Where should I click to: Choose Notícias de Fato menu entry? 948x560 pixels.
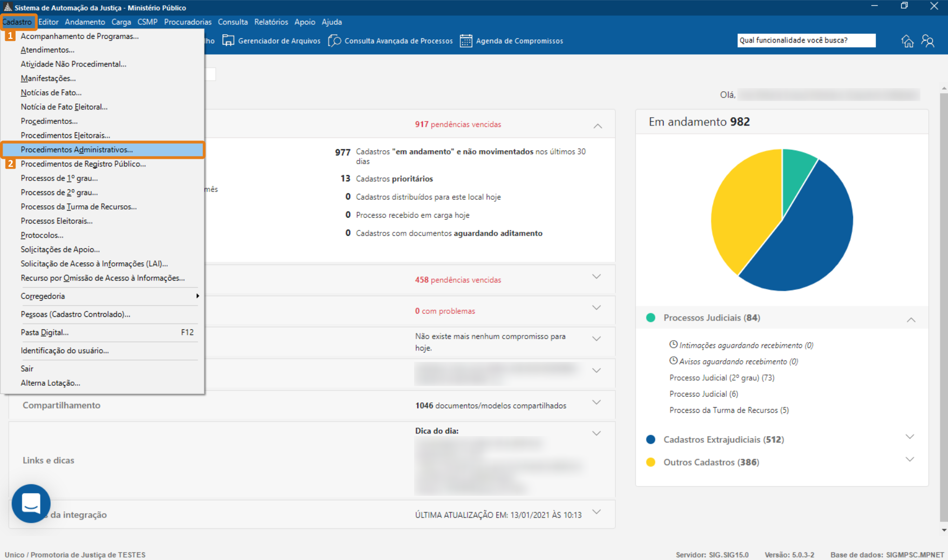(103, 92)
